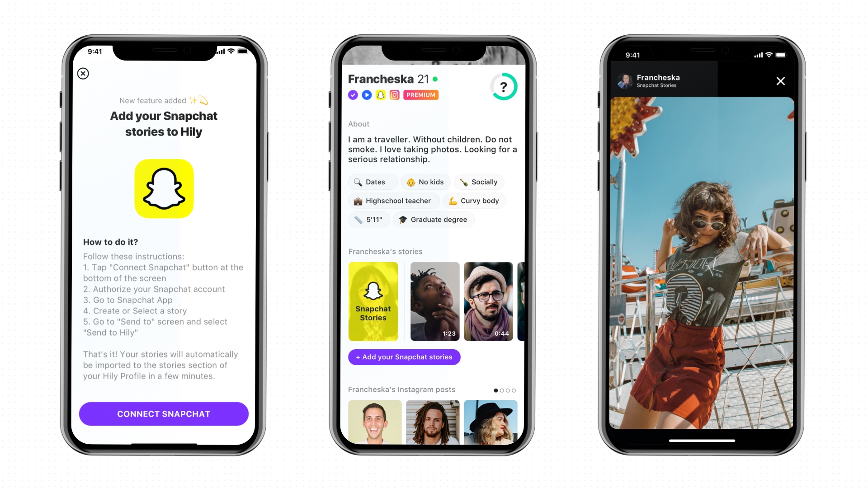Image resolution: width=868 pixels, height=488 pixels.
Task: Click CONNECT SNAPCHAT button
Action: coord(163,414)
